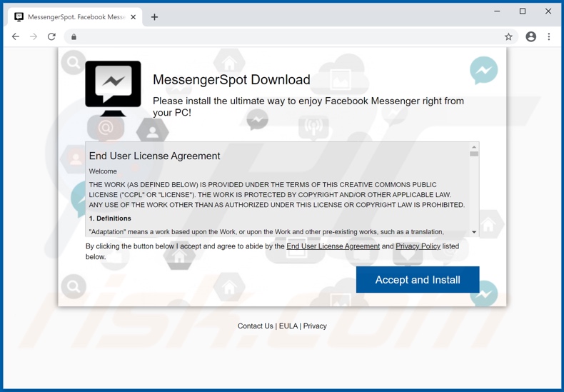Click the EULA scrollbar up arrow

pos(474,146)
